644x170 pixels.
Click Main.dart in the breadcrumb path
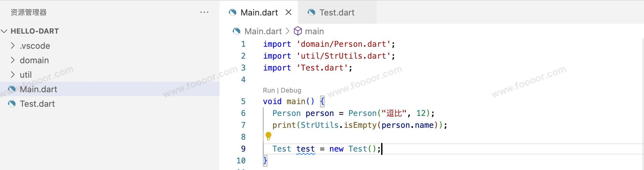click(x=263, y=31)
